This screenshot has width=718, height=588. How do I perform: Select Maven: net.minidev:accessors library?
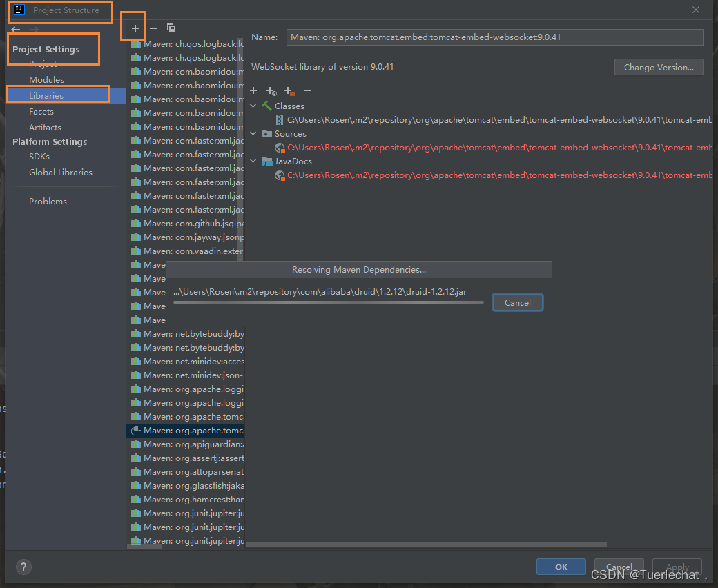coord(186,362)
